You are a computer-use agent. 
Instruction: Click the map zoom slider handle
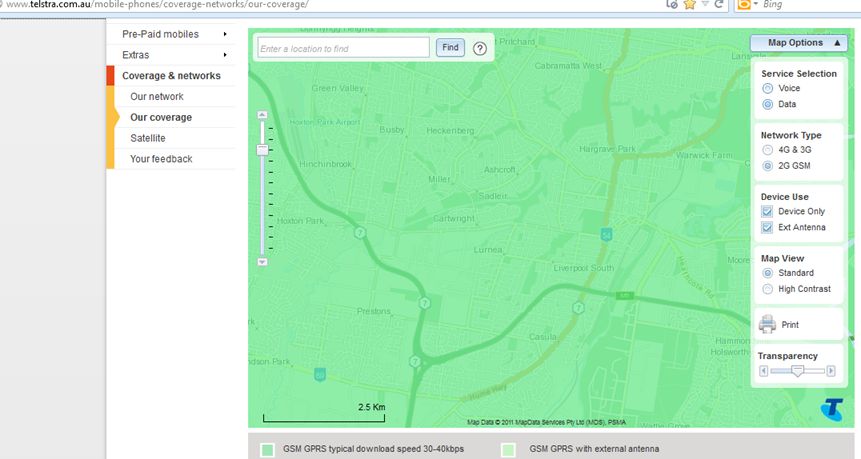[x=262, y=150]
